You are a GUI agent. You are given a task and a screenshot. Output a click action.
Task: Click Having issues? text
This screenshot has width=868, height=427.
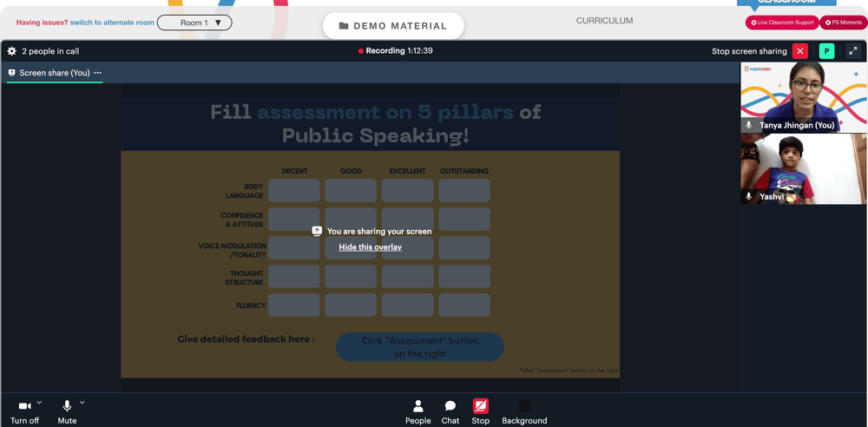[42, 23]
